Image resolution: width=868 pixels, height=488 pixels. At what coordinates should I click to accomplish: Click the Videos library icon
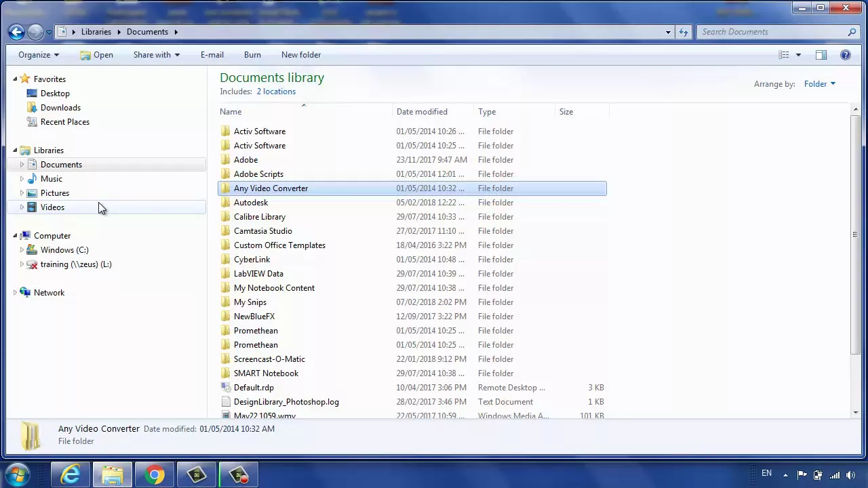32,207
